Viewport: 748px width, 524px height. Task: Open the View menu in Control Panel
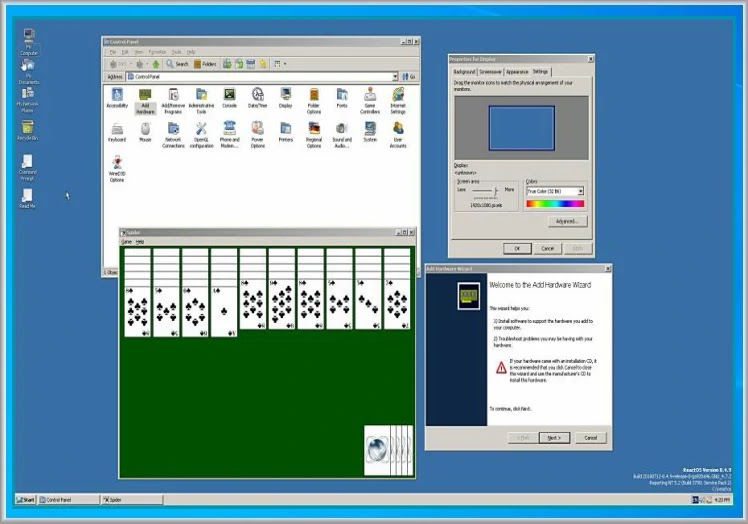[x=138, y=52]
